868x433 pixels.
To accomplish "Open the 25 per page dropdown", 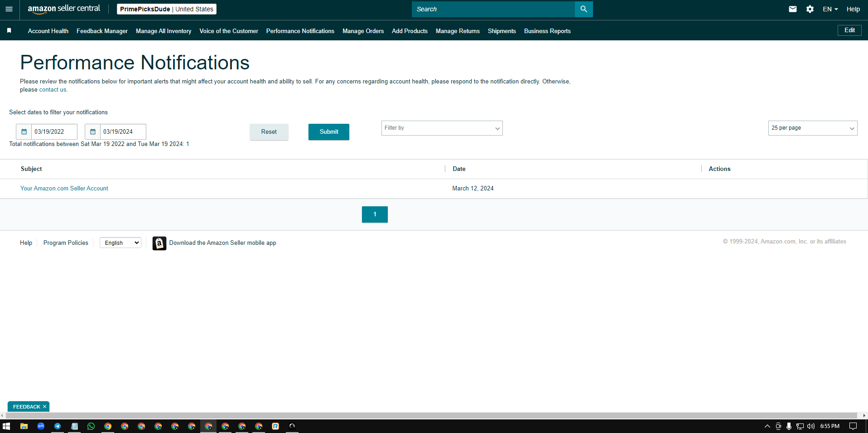I will (813, 128).
